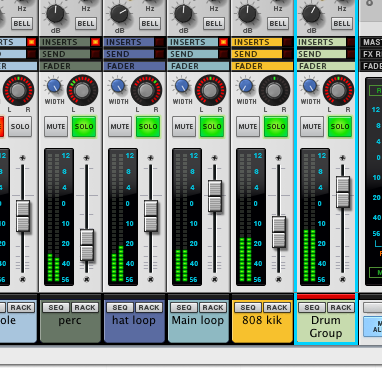Image resolution: width=382 pixels, height=370 pixels.
Task: Select the '808 kik' channel name label
Action: 262,320
